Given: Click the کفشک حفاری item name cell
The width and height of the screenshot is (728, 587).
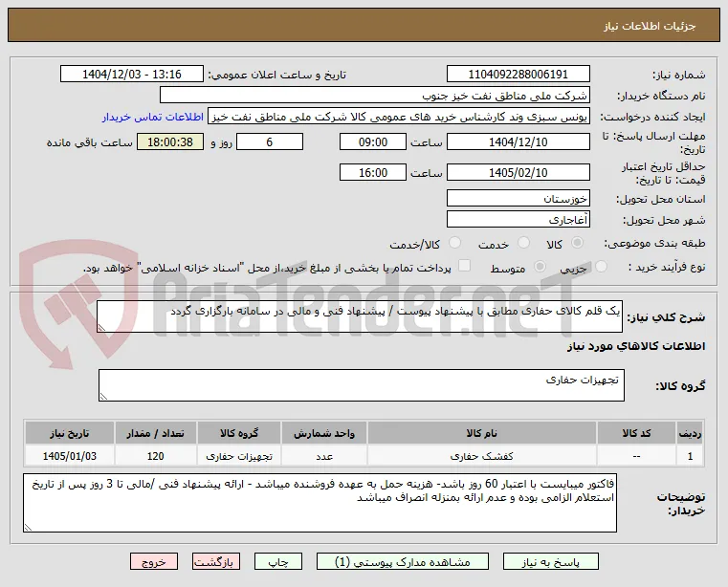Looking at the screenshot, I should (482, 456).
